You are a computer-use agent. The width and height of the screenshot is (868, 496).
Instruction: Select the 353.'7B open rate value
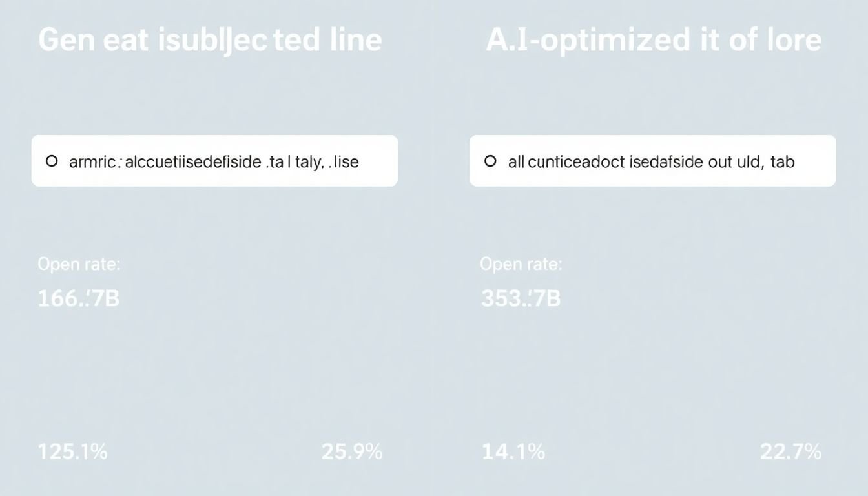coord(521,298)
